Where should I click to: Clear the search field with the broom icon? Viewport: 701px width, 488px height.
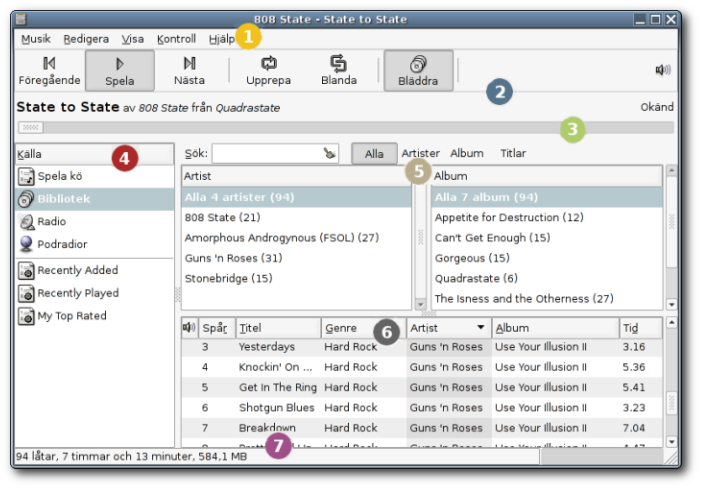(330, 154)
